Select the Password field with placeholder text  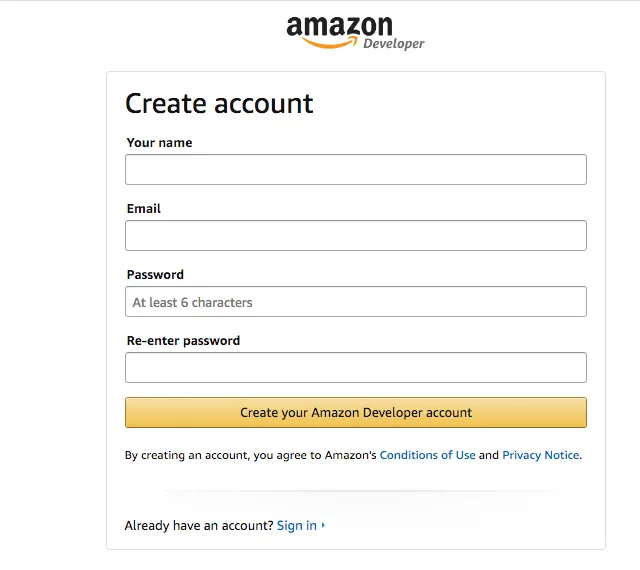tap(355, 302)
